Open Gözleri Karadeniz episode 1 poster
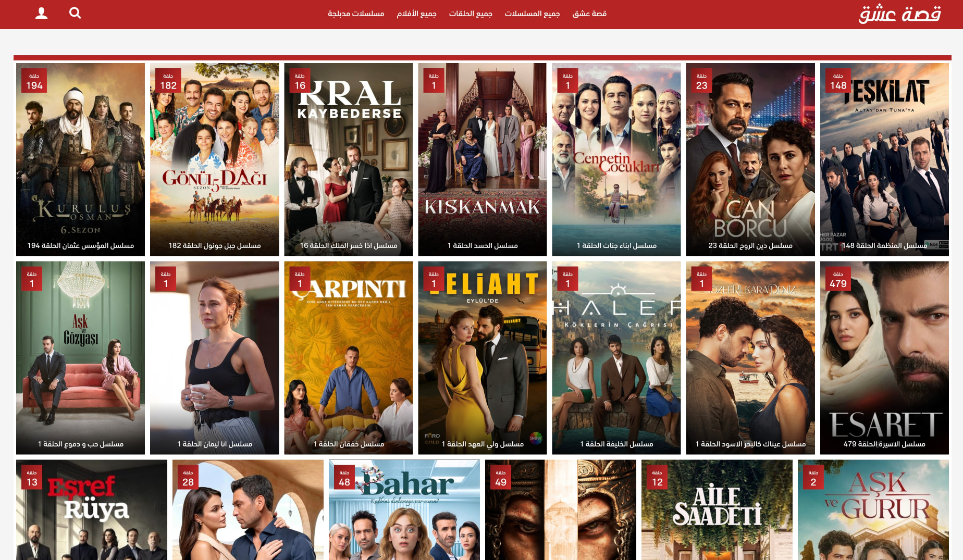Viewport: 963px width, 560px height. coord(750,358)
